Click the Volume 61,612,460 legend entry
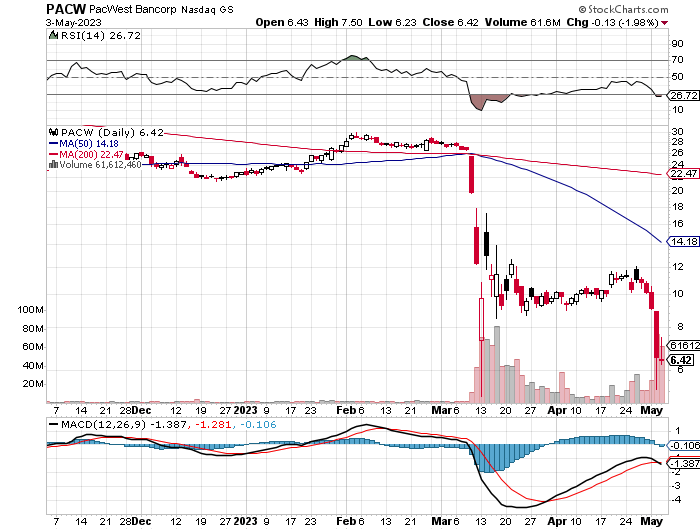 click(x=100, y=165)
